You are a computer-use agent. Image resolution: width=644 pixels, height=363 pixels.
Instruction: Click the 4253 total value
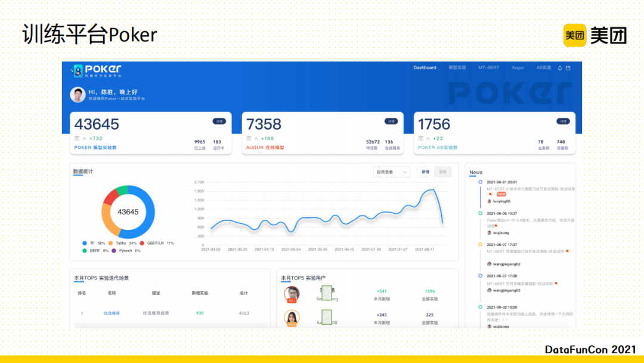pos(244,313)
